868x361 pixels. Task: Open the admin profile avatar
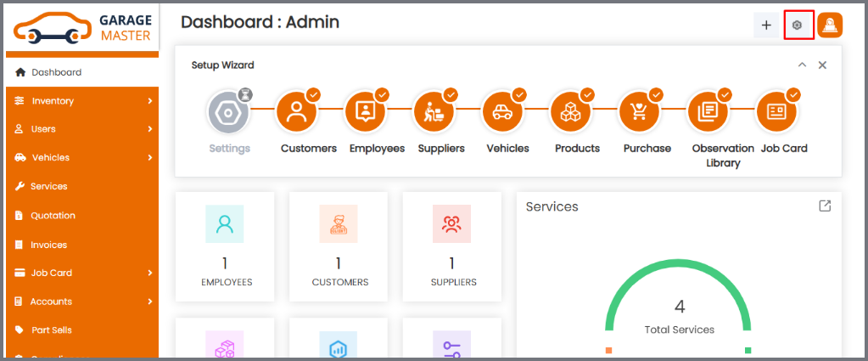pos(829,25)
